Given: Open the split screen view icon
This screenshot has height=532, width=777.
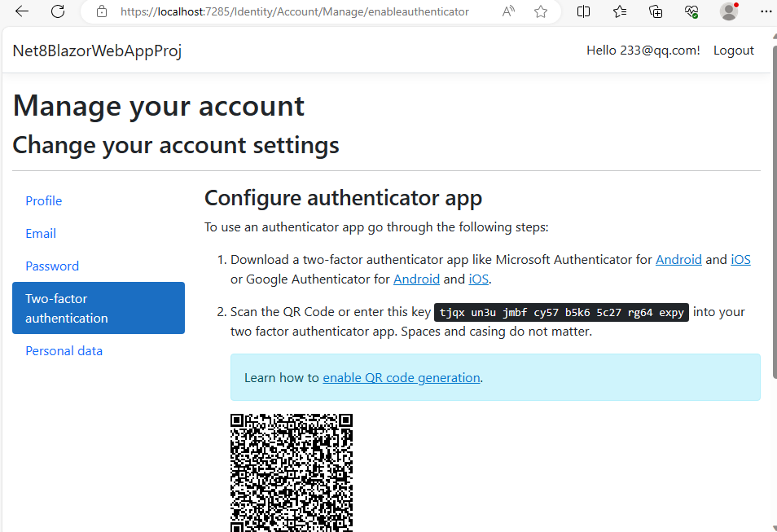Looking at the screenshot, I should pos(584,11).
